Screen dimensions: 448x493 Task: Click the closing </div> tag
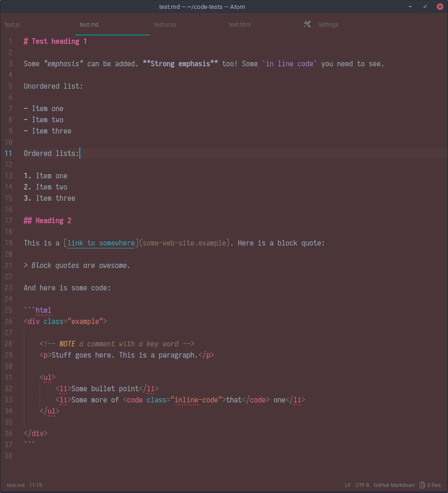click(x=35, y=434)
